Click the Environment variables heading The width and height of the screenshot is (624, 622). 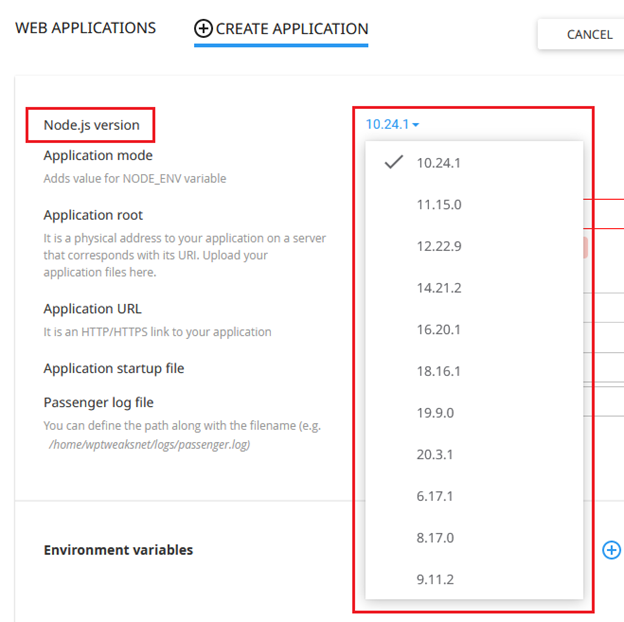click(x=118, y=550)
